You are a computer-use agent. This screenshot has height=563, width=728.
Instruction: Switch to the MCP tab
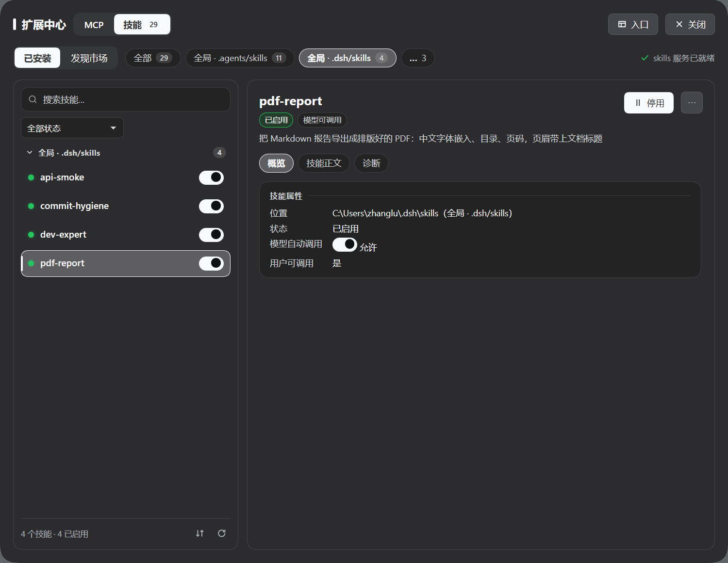pos(94,25)
